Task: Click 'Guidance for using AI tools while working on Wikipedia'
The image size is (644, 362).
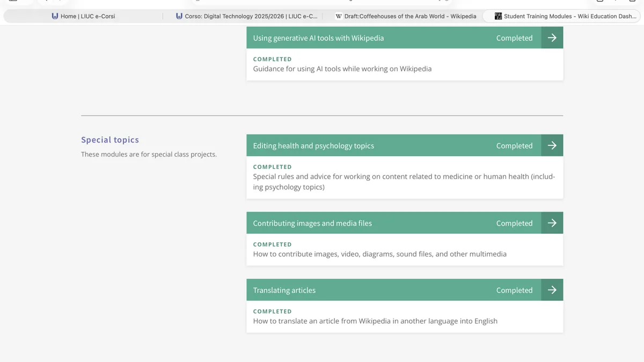Action: [x=342, y=69]
